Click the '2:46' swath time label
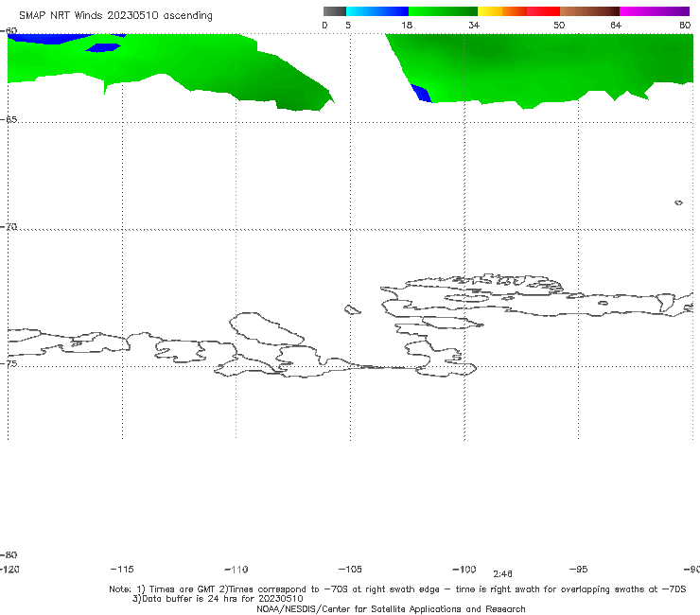This screenshot has width=700, height=615. tap(502, 574)
